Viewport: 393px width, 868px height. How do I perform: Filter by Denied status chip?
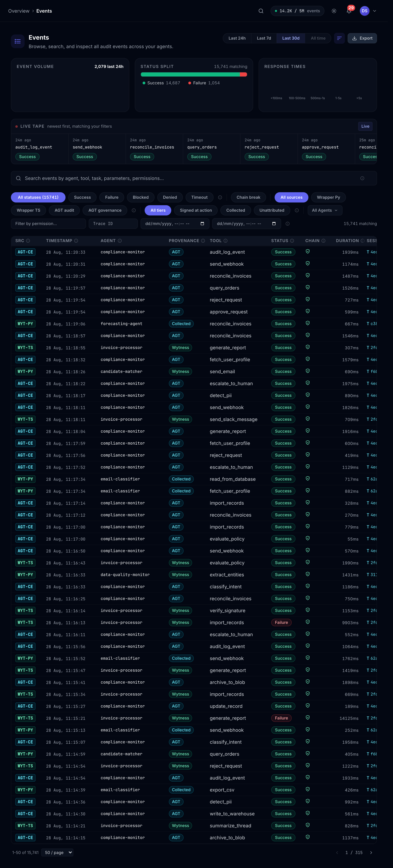[170, 198]
